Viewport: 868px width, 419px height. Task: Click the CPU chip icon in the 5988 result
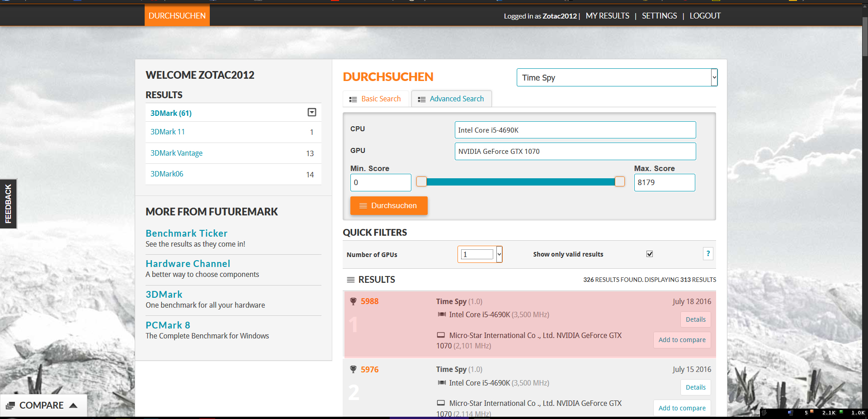tap(442, 314)
